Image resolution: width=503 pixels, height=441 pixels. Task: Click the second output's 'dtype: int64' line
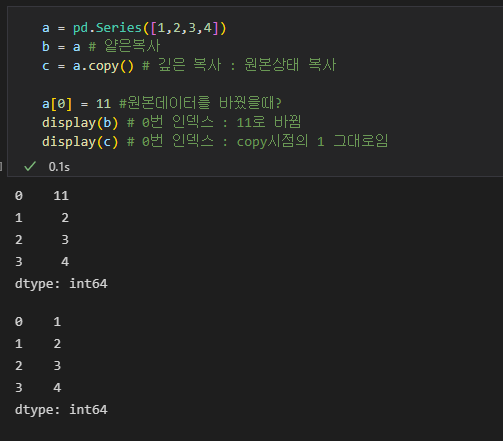(x=61, y=410)
